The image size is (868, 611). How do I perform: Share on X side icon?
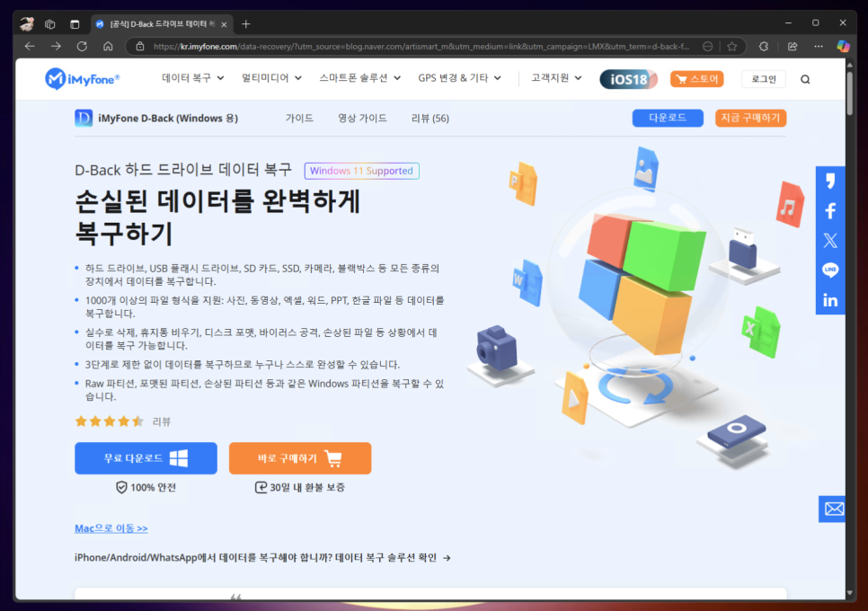click(x=830, y=240)
